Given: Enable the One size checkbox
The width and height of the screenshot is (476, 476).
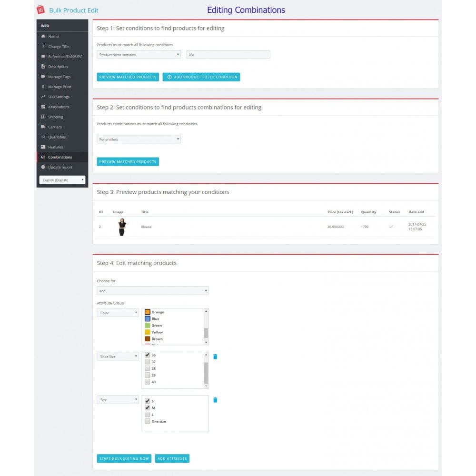Looking at the screenshot, I should pyautogui.click(x=148, y=421).
